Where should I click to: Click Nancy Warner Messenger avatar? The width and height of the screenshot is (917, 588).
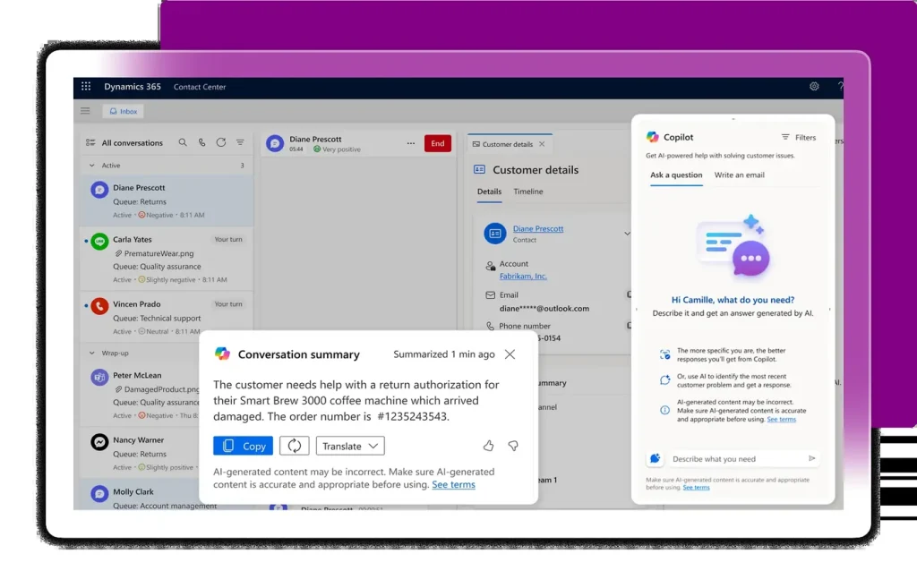coord(99,442)
